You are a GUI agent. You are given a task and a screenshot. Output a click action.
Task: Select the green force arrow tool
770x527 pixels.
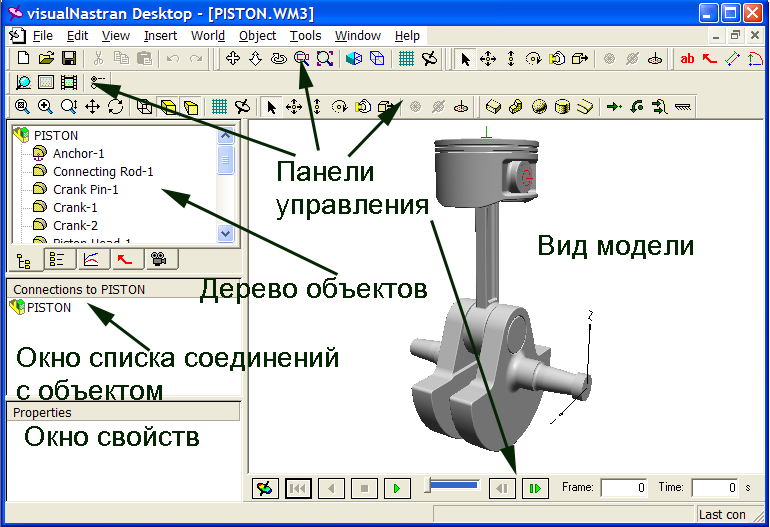pyautogui.click(x=614, y=107)
